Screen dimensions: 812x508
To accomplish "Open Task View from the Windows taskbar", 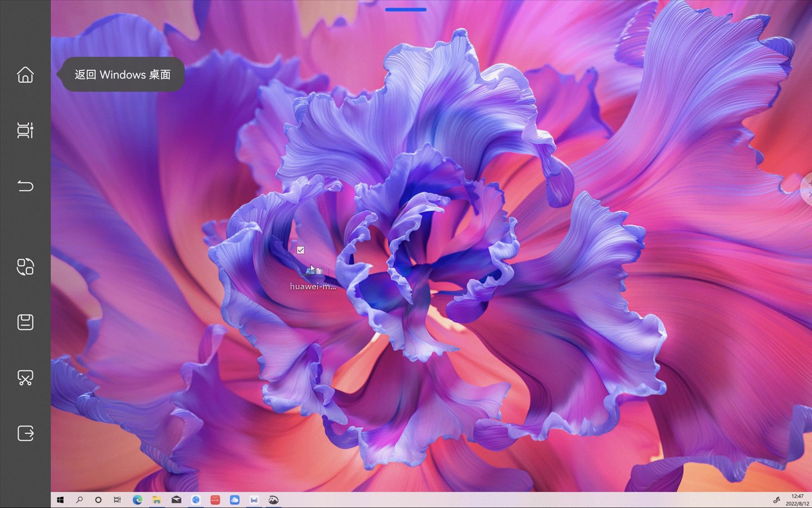I will 117,500.
